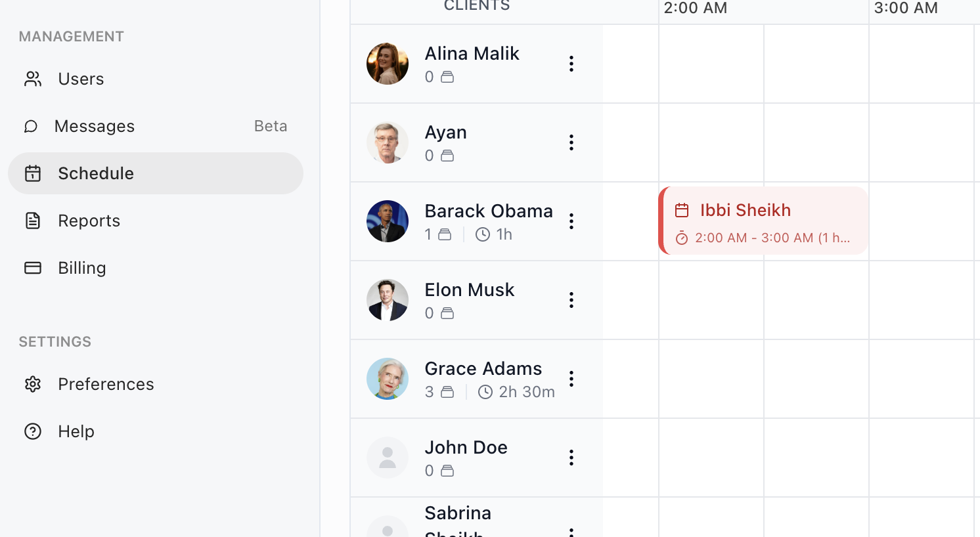Click the Reports document icon

click(33, 221)
